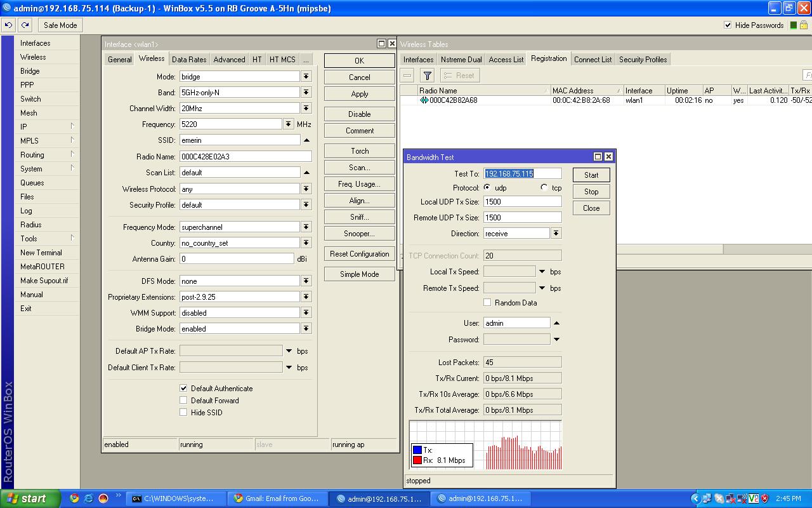Click the red security shield tray icon
Image resolution: width=812 pixels, height=508 pixels.
pyautogui.click(x=765, y=498)
